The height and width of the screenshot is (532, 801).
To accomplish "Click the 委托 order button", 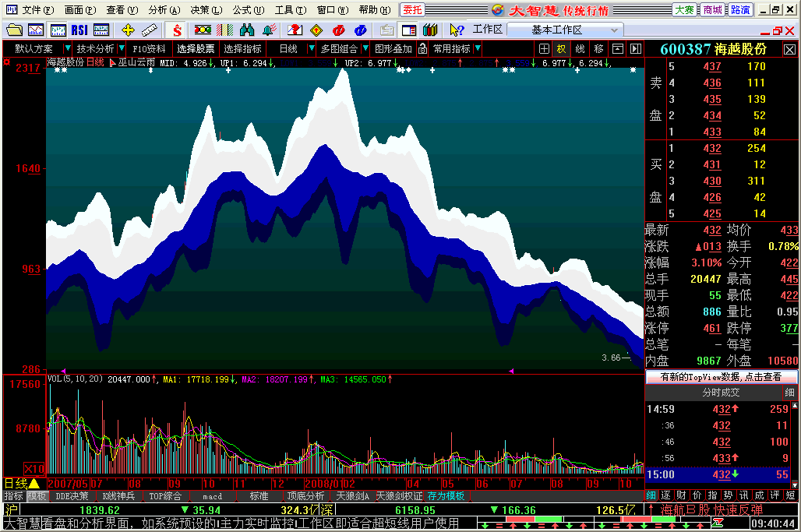I will tap(412, 9).
